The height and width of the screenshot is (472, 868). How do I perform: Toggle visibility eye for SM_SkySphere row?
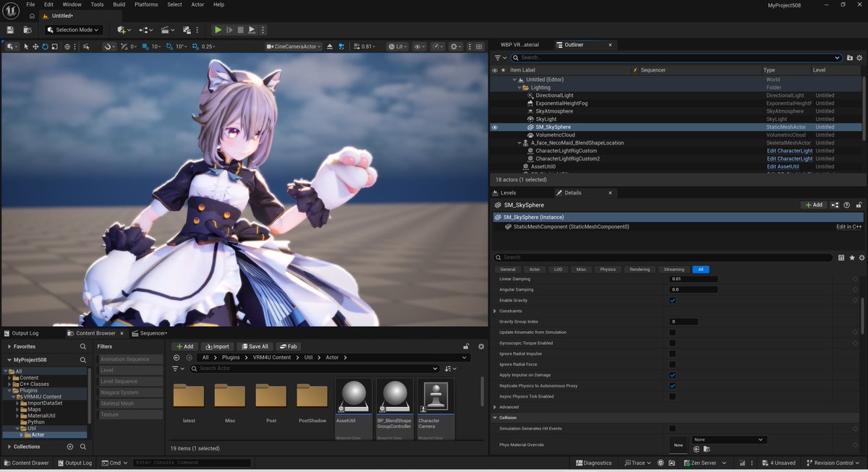click(x=495, y=127)
